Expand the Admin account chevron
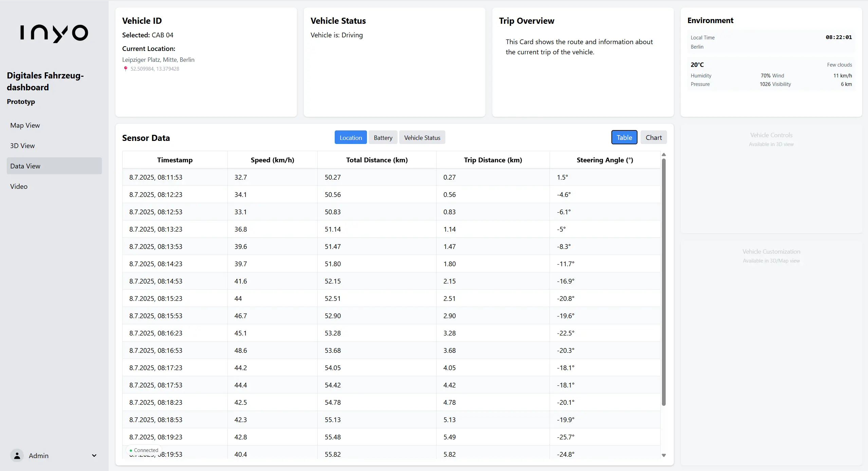868x471 pixels. point(94,456)
